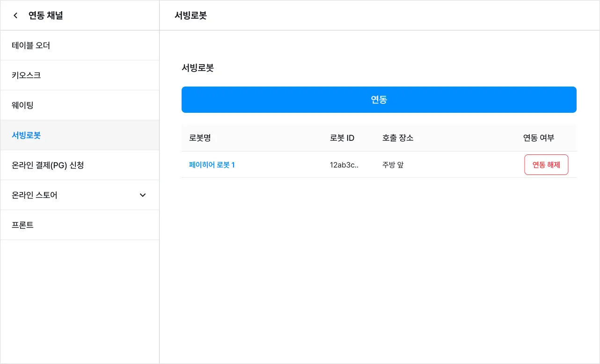Open the 웨이팅 channel settings
This screenshot has height=364, width=600.
coord(80,105)
